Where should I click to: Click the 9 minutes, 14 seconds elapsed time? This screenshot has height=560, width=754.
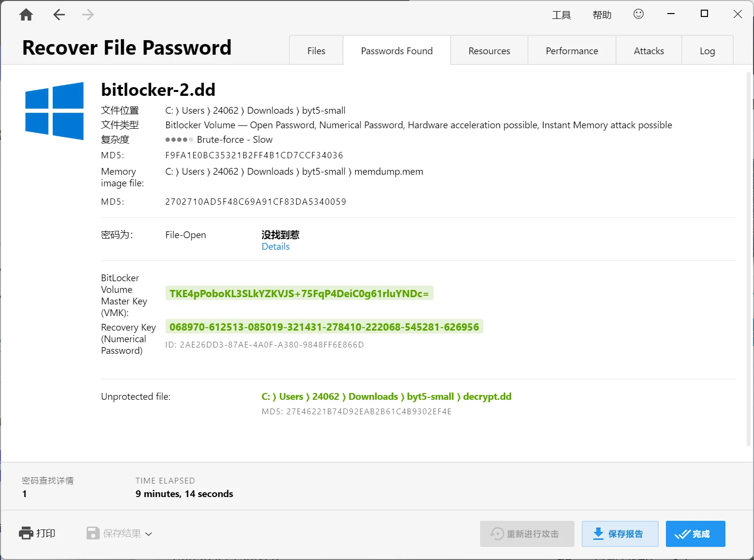[184, 494]
